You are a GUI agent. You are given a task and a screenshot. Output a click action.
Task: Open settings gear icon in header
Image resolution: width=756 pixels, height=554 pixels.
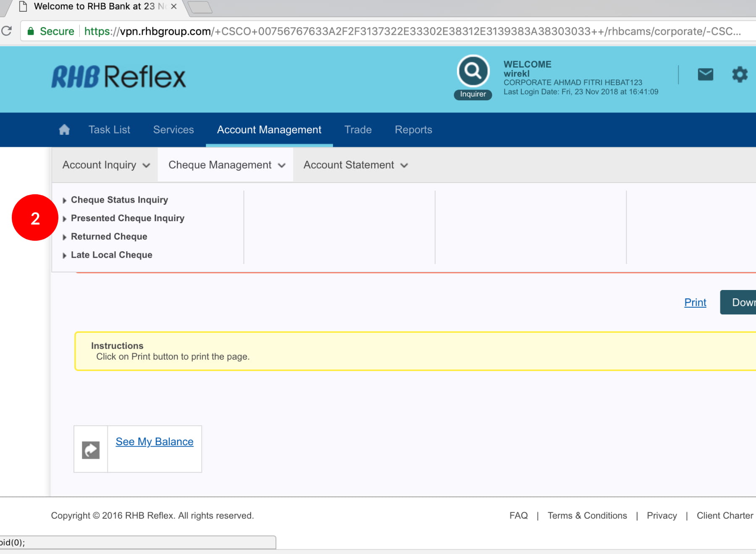[740, 75]
